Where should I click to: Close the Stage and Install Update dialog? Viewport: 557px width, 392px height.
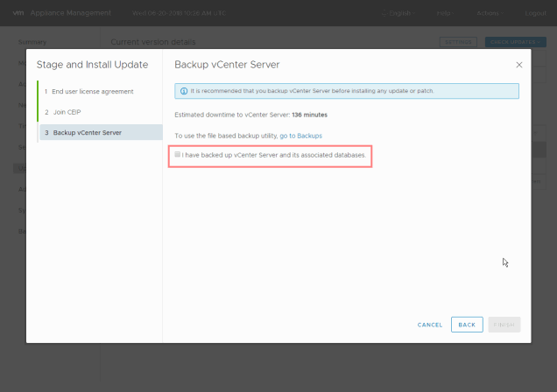[519, 65]
